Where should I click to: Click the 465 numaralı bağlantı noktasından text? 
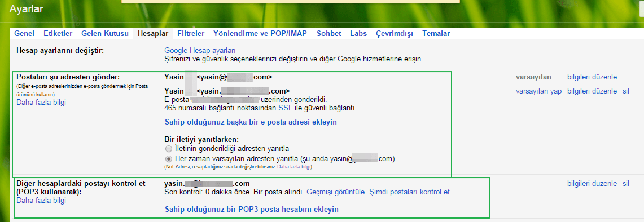point(220,108)
